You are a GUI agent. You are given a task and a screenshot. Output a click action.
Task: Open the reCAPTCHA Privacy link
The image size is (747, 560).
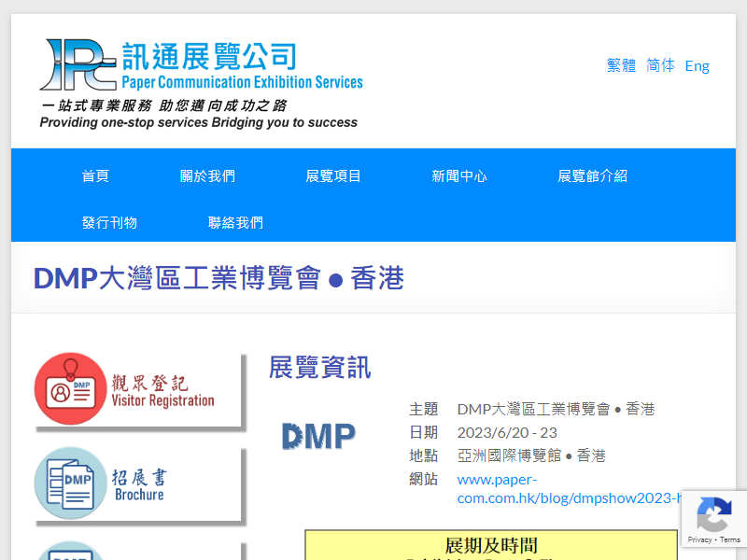pyautogui.click(x=699, y=539)
